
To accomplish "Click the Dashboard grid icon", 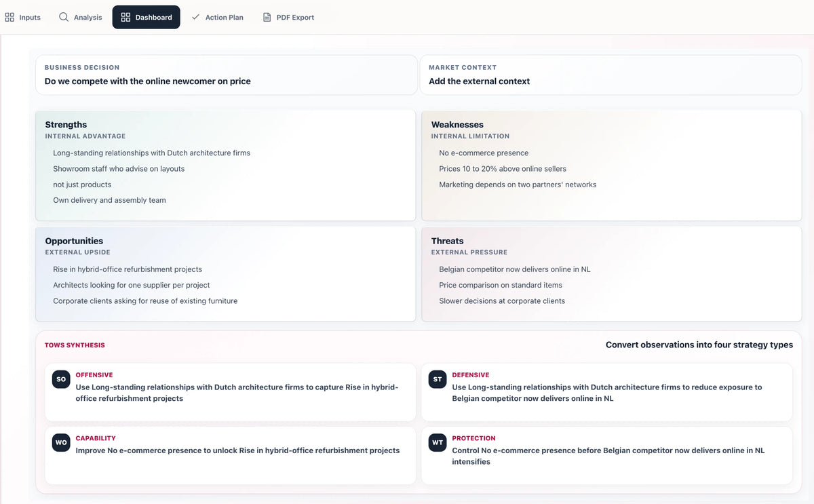I will click(125, 17).
